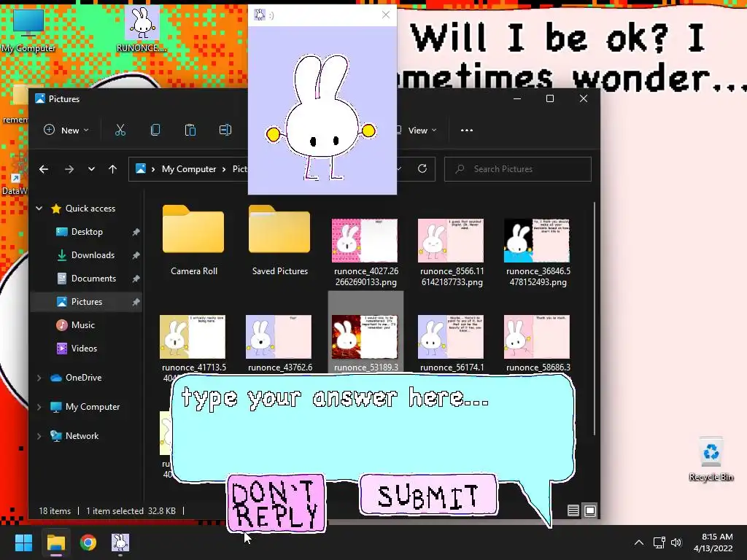This screenshot has width=747, height=560.
Task: Open the Recycle Bin
Action: click(711, 459)
